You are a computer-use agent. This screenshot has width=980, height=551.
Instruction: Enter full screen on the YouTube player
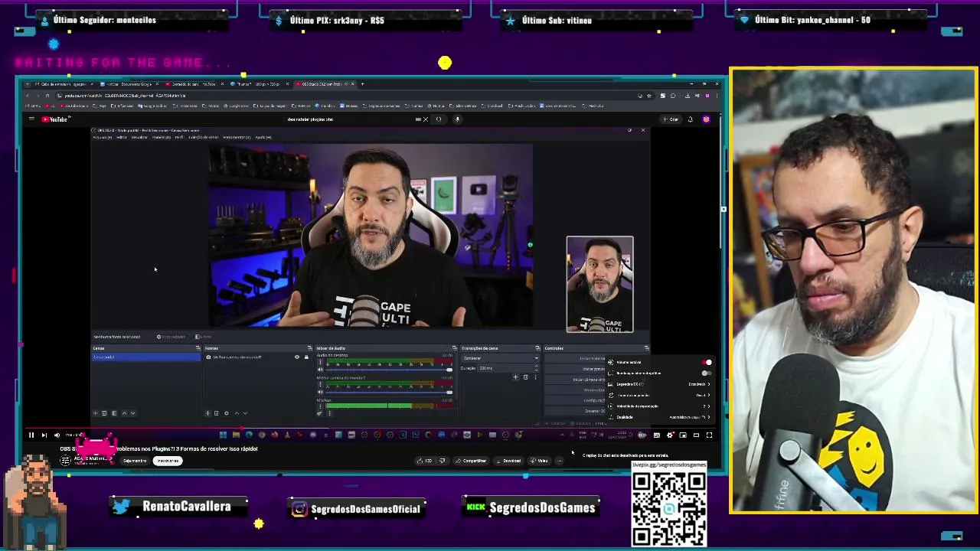tap(709, 435)
